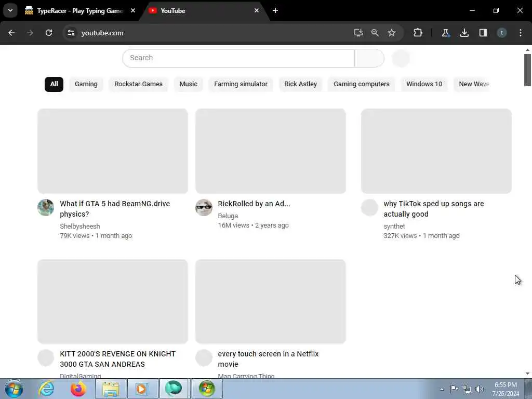Click '16M views • 2 years ago' text
The image size is (532, 399).
(x=253, y=225)
